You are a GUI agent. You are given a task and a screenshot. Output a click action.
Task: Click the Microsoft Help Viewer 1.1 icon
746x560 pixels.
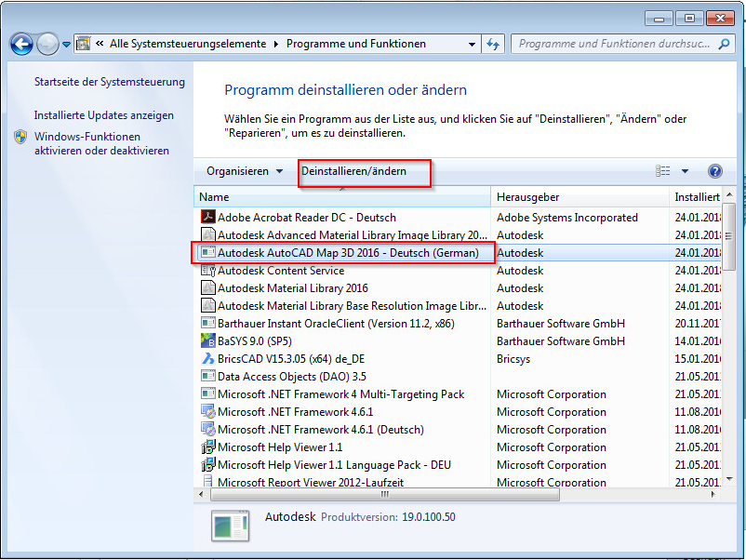[x=208, y=447]
